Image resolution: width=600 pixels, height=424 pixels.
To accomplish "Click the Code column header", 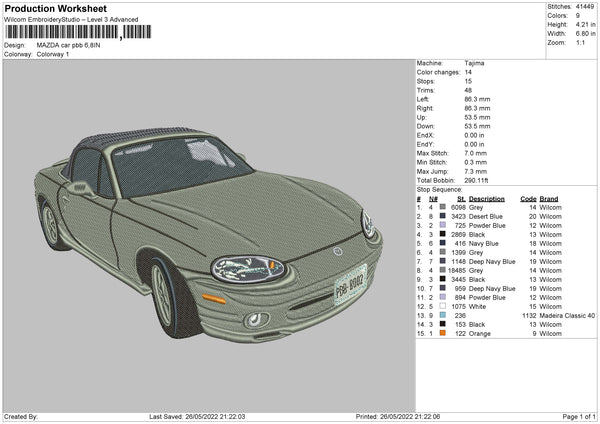I will [528, 199].
